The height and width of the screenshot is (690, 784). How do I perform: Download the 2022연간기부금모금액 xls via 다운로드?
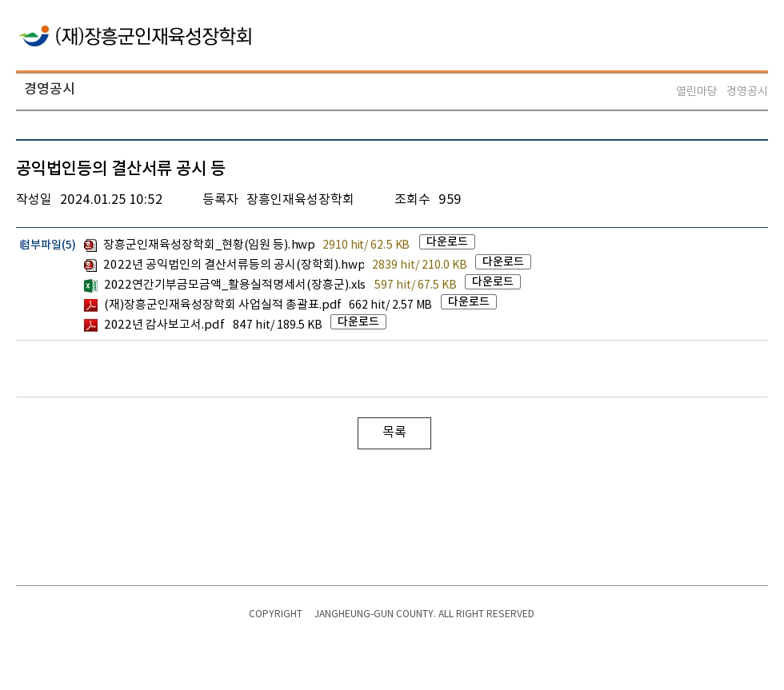click(x=493, y=281)
